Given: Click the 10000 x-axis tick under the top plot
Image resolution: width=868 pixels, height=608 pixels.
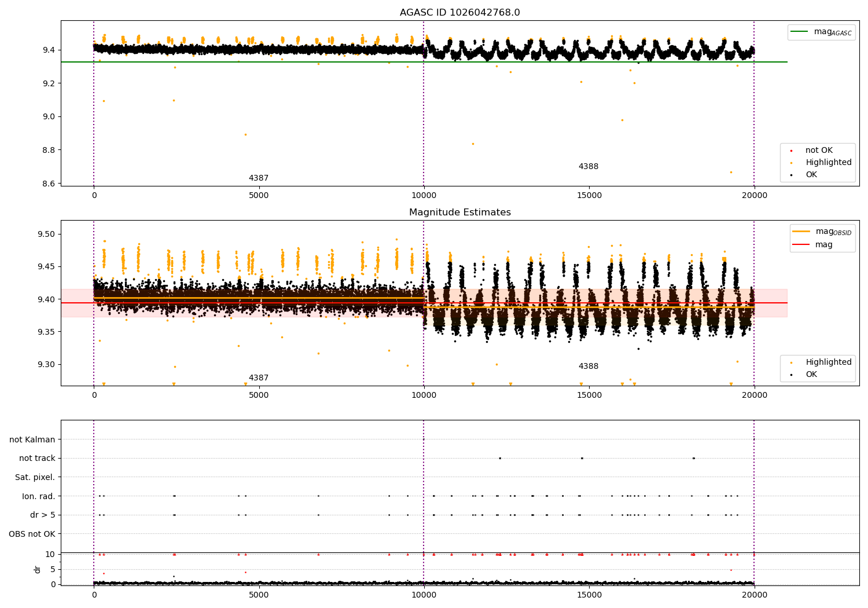Looking at the screenshot, I should (x=424, y=196).
